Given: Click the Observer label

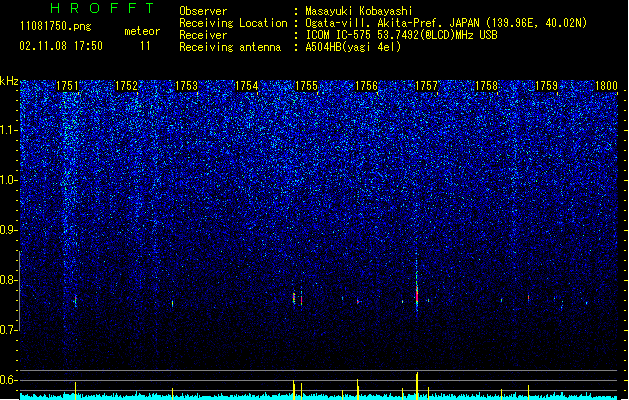Looking at the screenshot, I should [203, 11].
